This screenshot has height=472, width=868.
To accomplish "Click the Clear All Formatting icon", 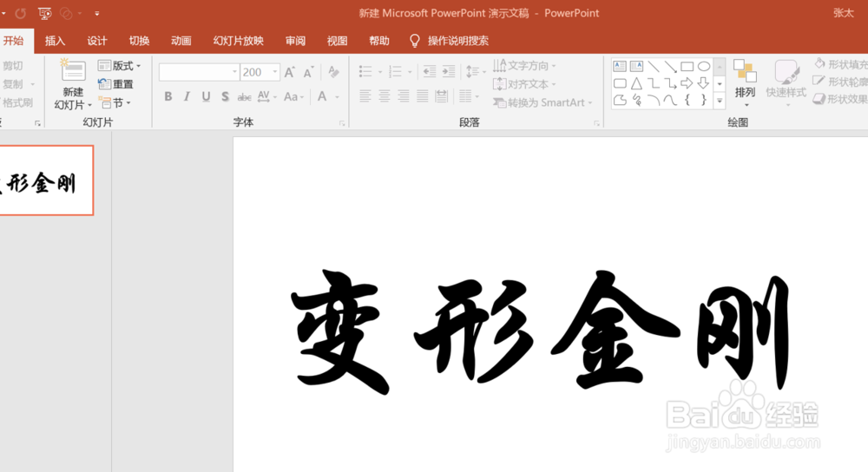I will 333,71.
